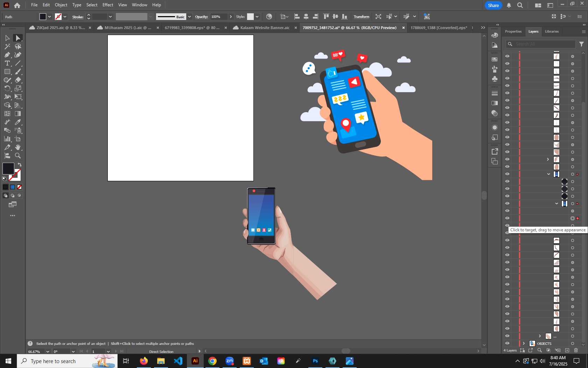Image resolution: width=588 pixels, height=368 pixels.
Task: Click the Locate Object magnifier icon
Action: [539, 350]
